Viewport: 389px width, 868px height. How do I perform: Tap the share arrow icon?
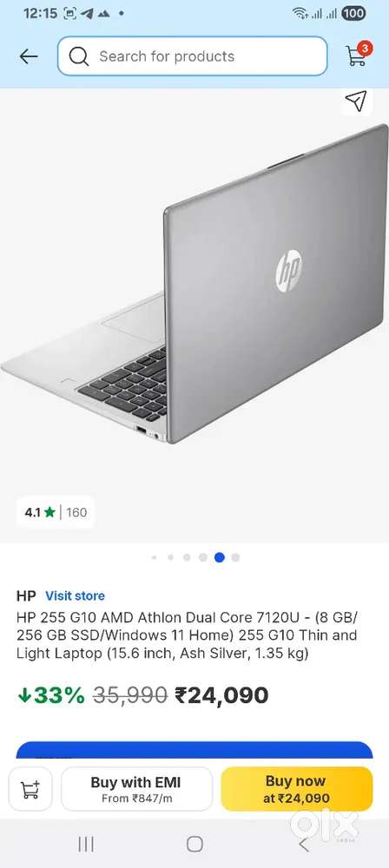[356, 102]
